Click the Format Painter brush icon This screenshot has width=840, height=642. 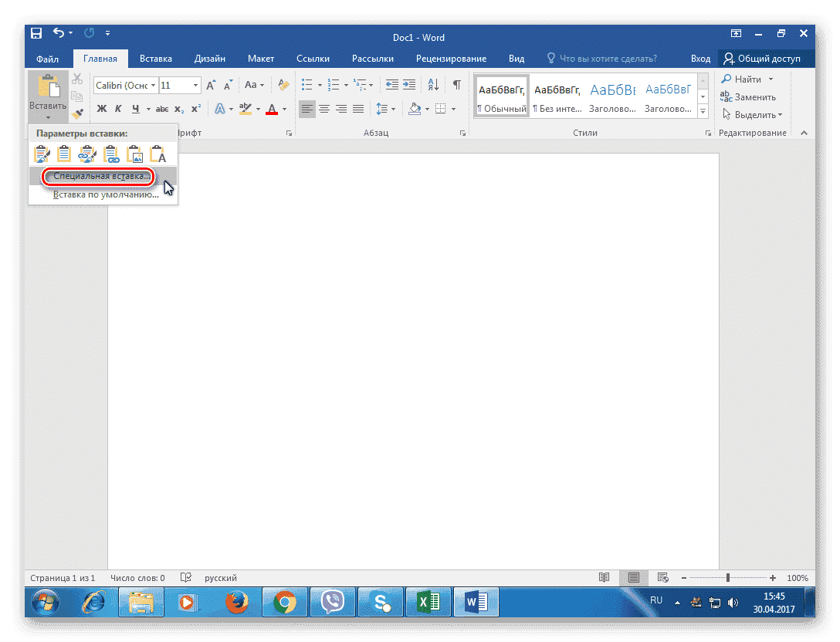point(77,113)
